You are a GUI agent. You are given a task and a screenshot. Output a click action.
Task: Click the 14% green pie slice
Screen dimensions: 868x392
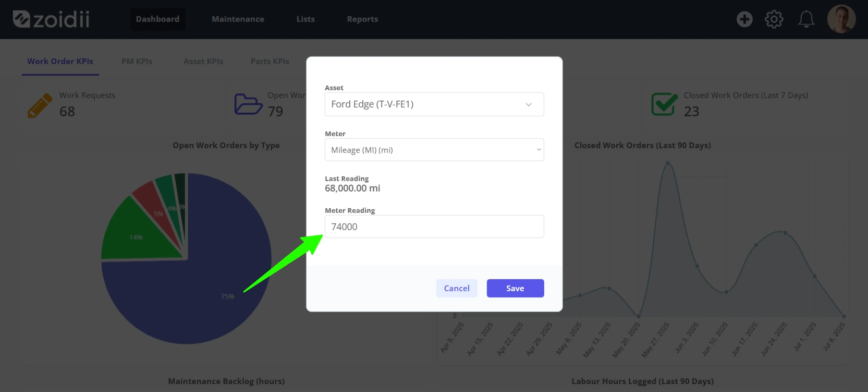tap(137, 235)
